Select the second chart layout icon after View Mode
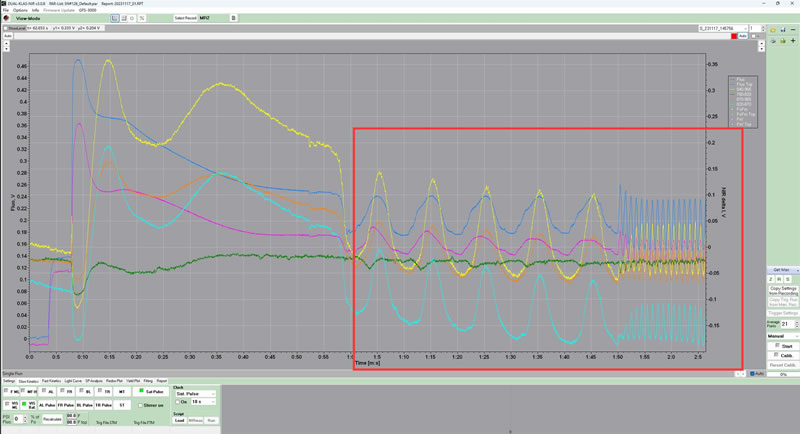 coord(123,18)
